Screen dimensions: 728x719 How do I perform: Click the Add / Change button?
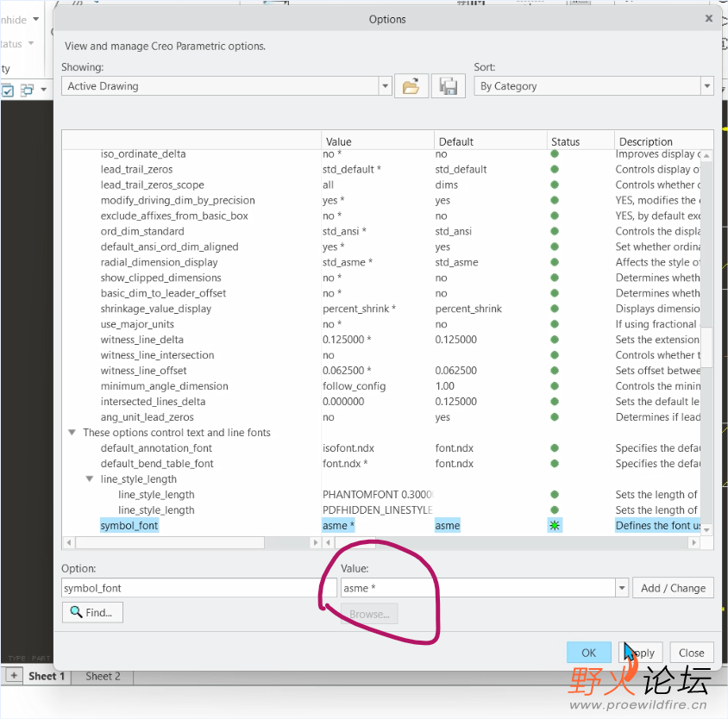coord(673,588)
